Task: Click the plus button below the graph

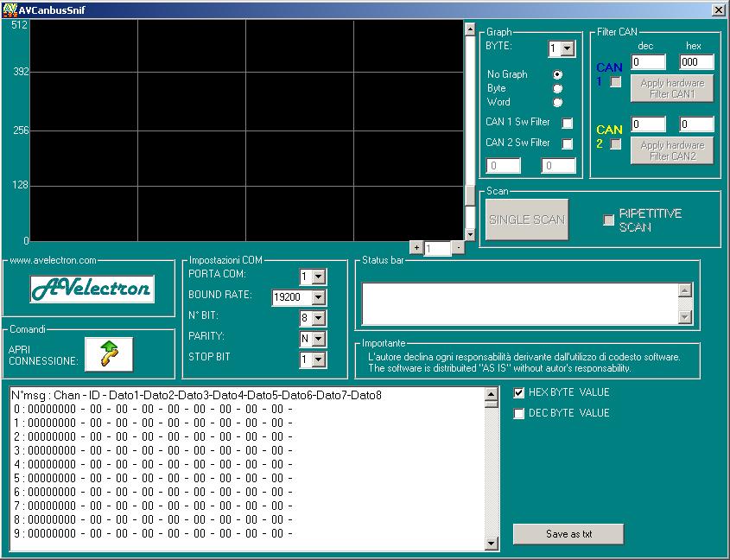Action: coord(416,248)
